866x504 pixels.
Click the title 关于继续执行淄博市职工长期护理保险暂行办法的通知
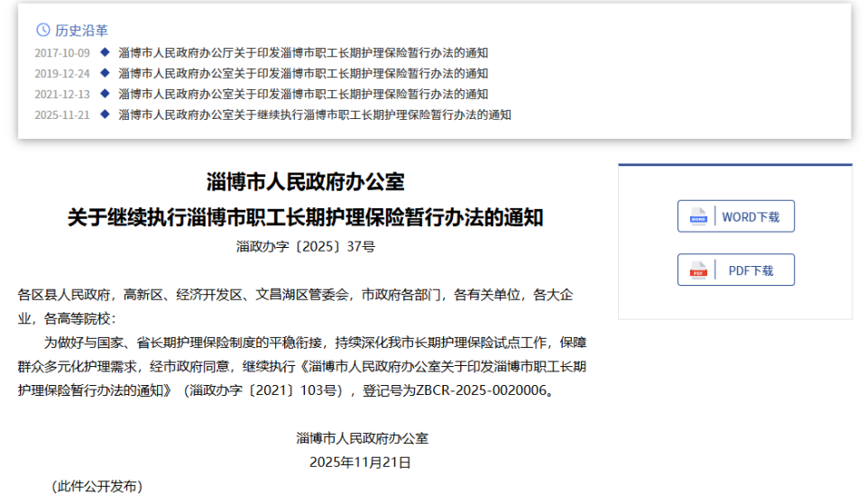tap(306, 217)
